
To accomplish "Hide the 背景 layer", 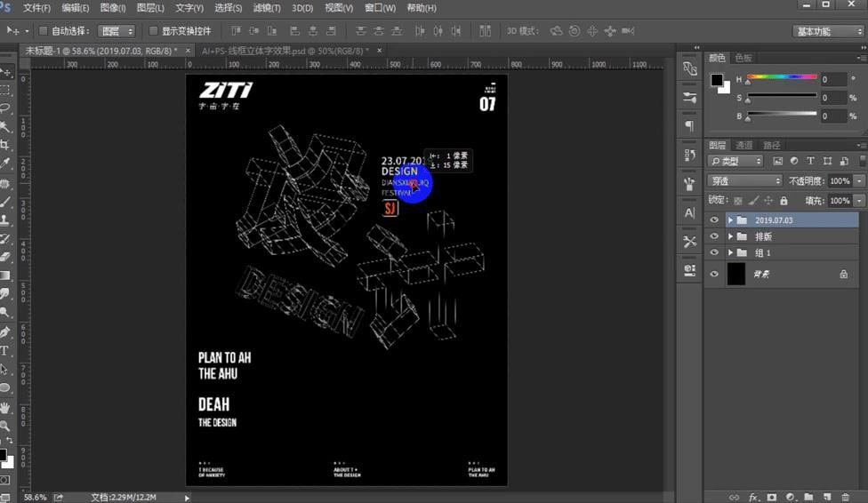I will coord(714,274).
